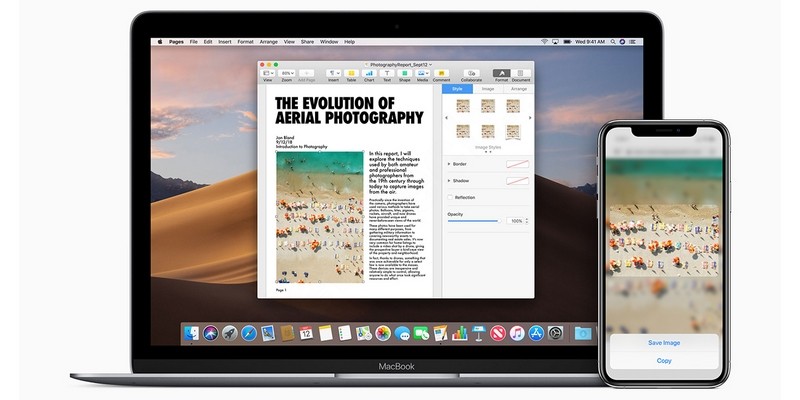Click Wi-Fi status icon in menu bar
800x400 pixels.
coord(544,42)
